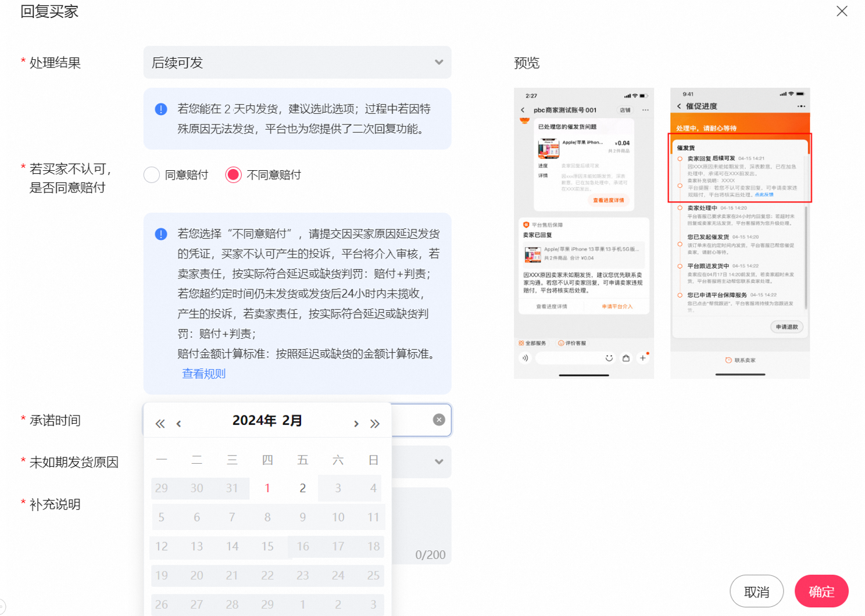Viewport: 865px width, 616px height.
Task: Click the 2024年 2月 calendar header
Action: [x=267, y=420]
